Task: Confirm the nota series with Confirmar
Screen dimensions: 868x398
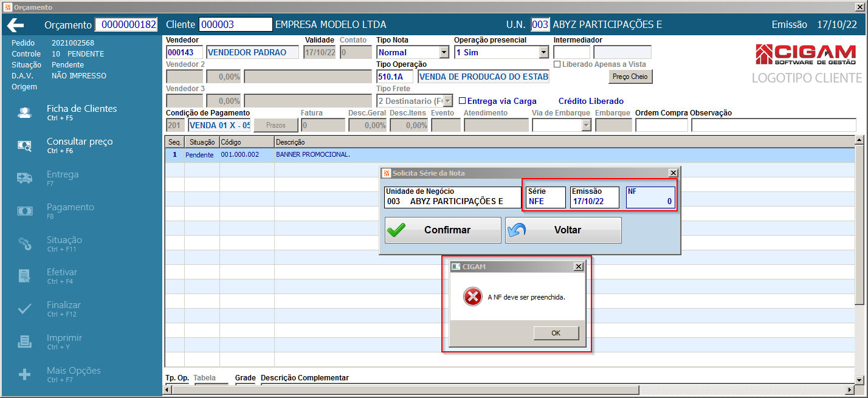Action: pyautogui.click(x=443, y=230)
